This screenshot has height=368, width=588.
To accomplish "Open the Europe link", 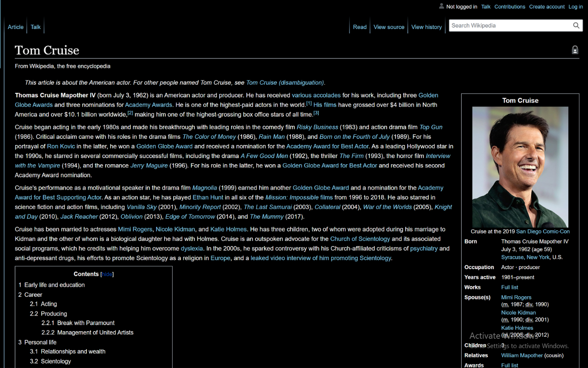I will click(x=220, y=258).
